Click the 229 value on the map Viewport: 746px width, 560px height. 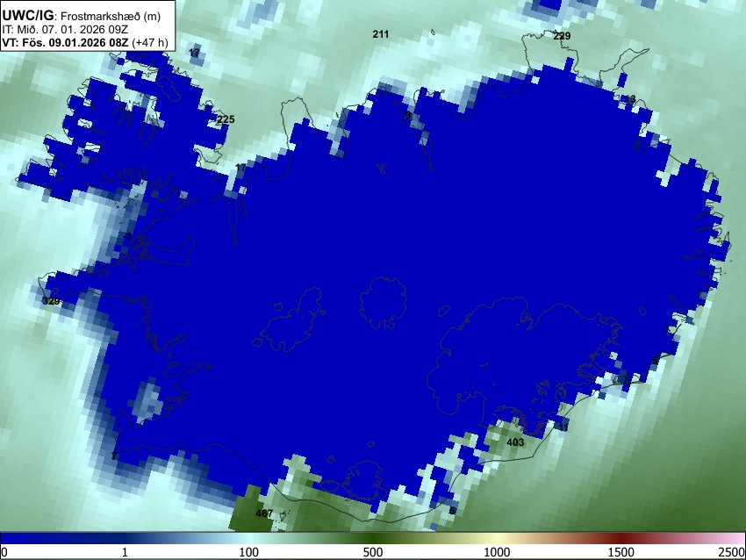click(562, 36)
